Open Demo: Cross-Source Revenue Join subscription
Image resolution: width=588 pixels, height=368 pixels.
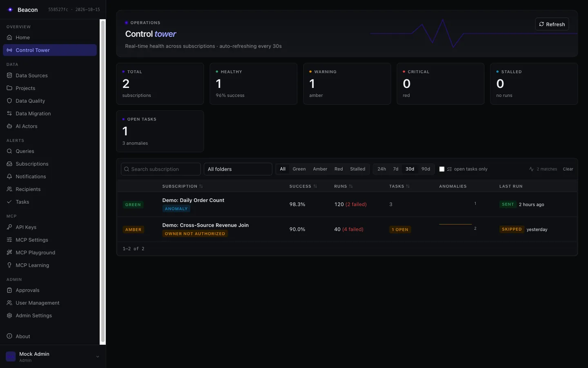[205, 225]
